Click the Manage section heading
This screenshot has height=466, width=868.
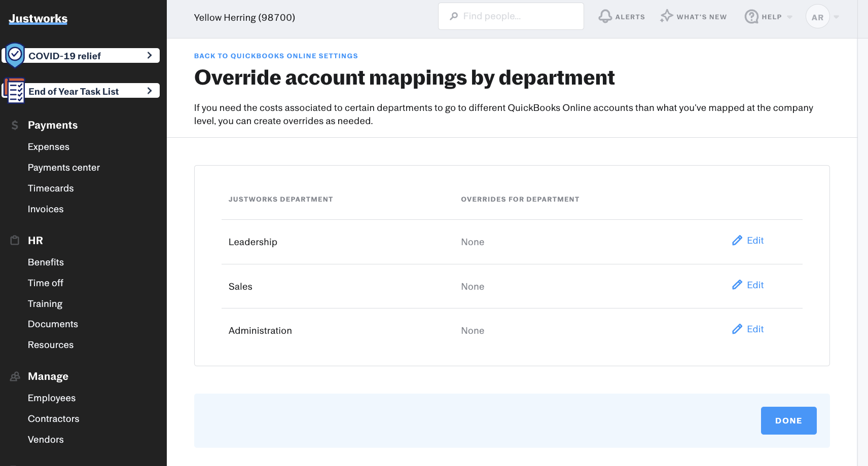pos(48,376)
